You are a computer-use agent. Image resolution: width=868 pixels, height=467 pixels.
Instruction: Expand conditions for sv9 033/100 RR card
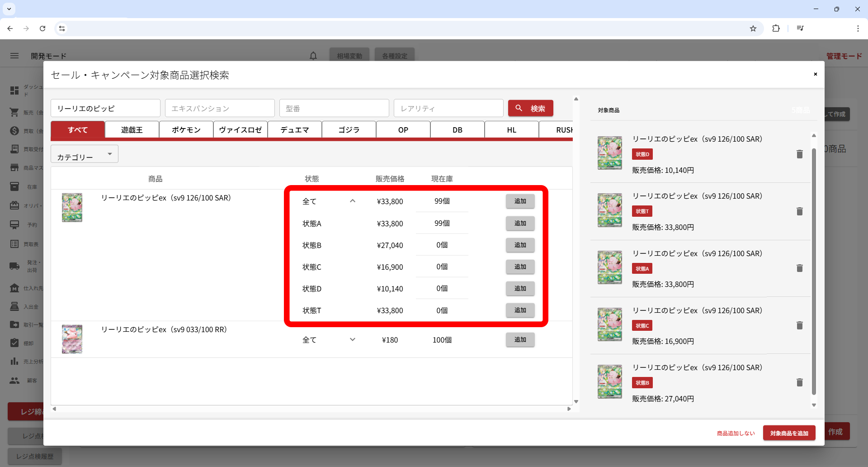[x=353, y=340]
